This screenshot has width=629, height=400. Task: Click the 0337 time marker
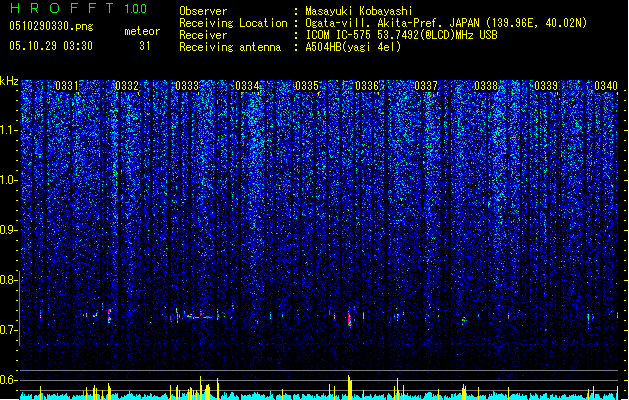click(426, 86)
